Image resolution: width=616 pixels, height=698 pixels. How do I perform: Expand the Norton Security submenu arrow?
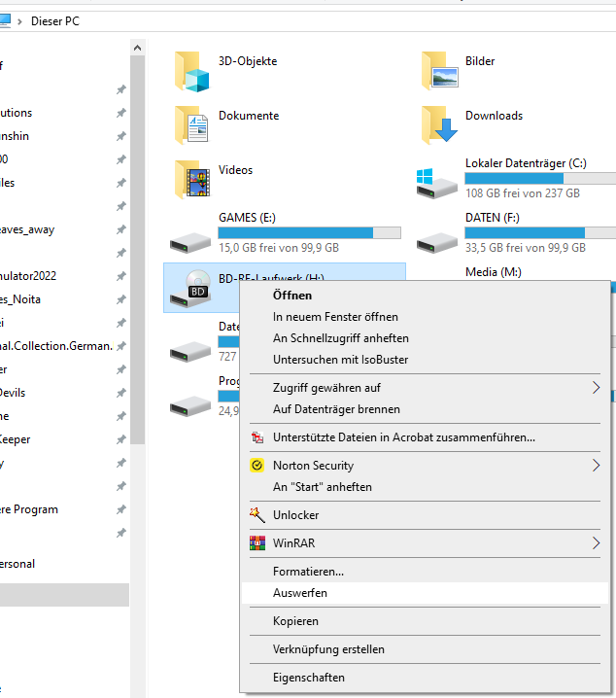(x=596, y=466)
